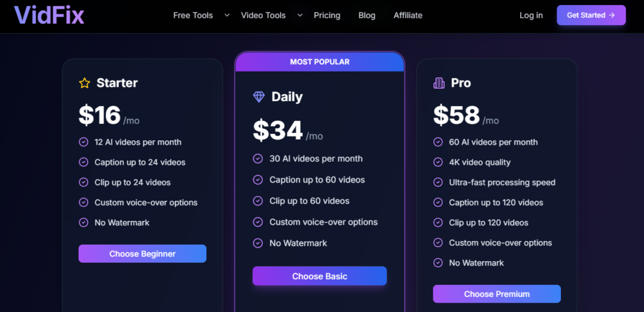Click the Get Started button

point(591,15)
